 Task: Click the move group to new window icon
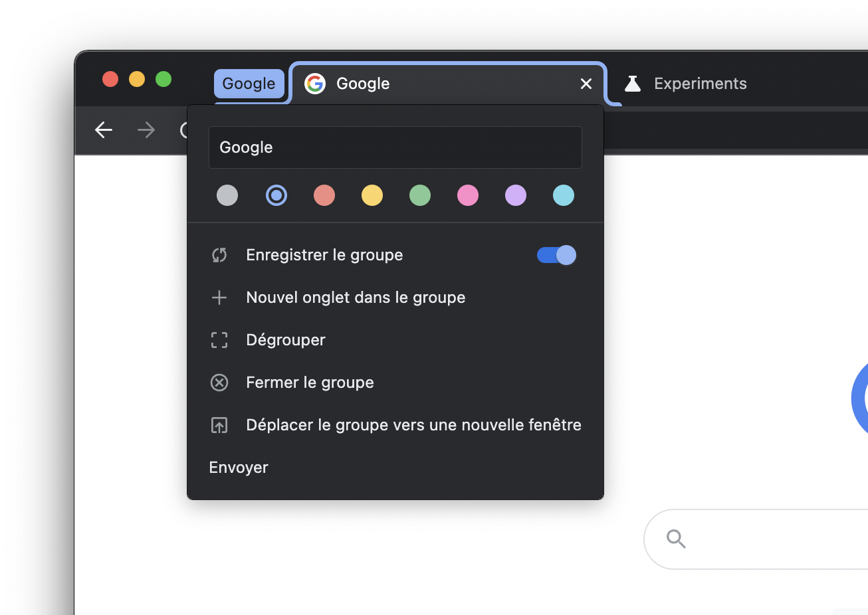click(219, 425)
